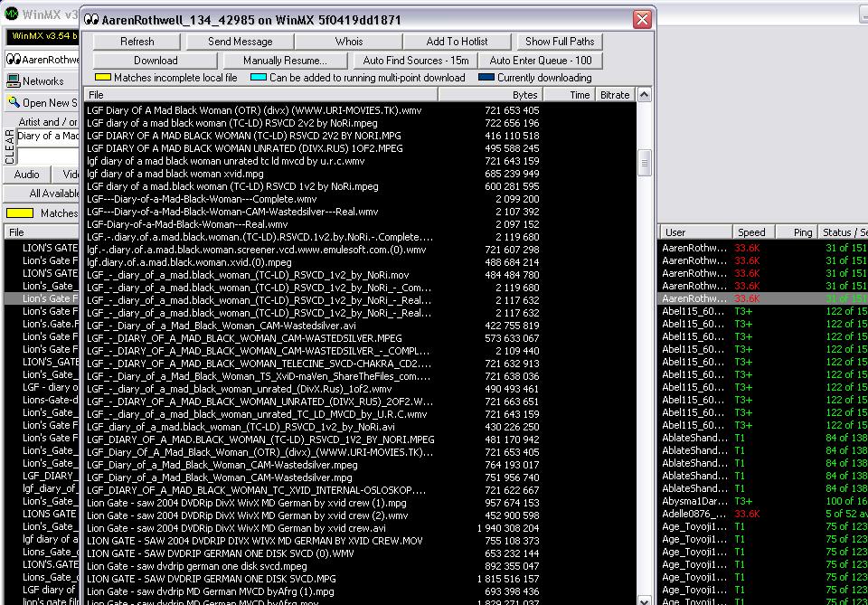The width and height of the screenshot is (868, 605).
Task: Sort browse list by File column header
Action: click(260, 95)
